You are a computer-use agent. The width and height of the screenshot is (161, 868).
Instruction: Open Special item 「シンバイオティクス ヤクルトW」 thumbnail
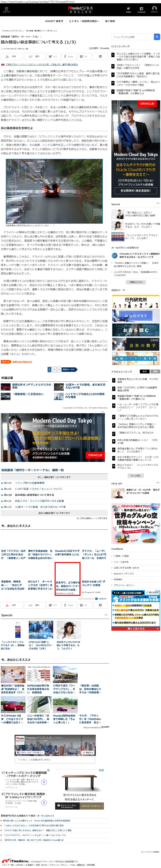pos(18,629)
